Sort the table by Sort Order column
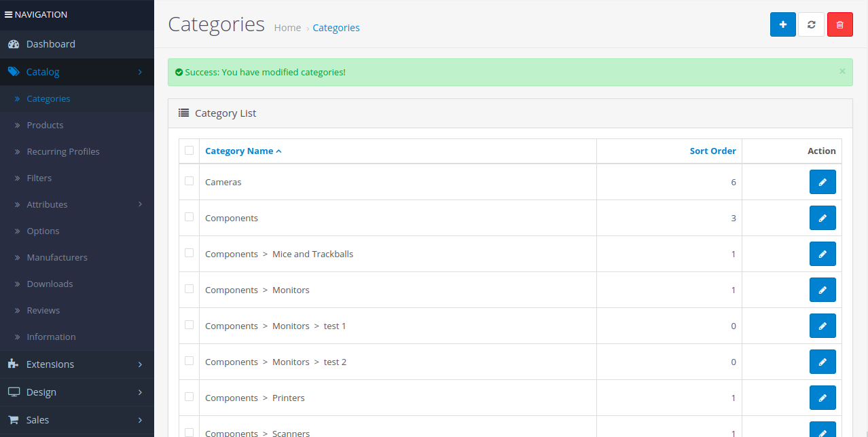This screenshot has height=437, width=868. click(712, 150)
